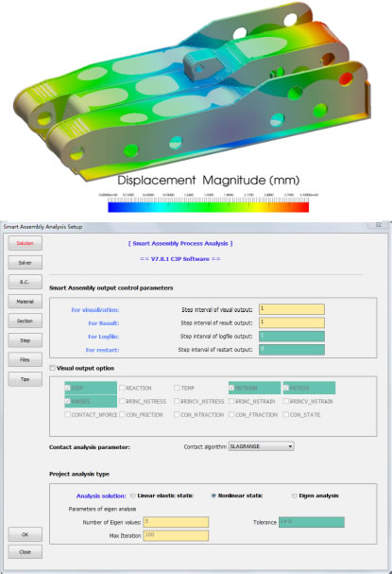Tick the CON_STATE checkbox
Image resolution: width=392 pixels, height=574 pixels.
(286, 414)
